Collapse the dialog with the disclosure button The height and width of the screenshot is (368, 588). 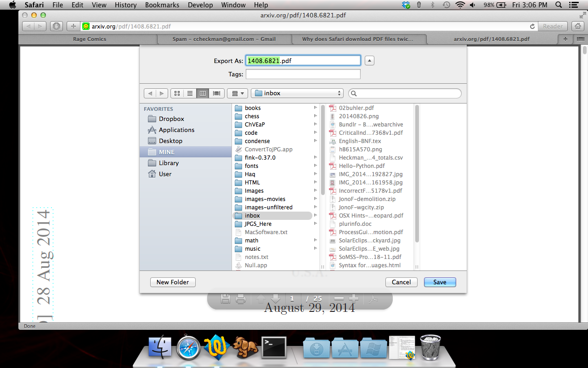click(369, 60)
